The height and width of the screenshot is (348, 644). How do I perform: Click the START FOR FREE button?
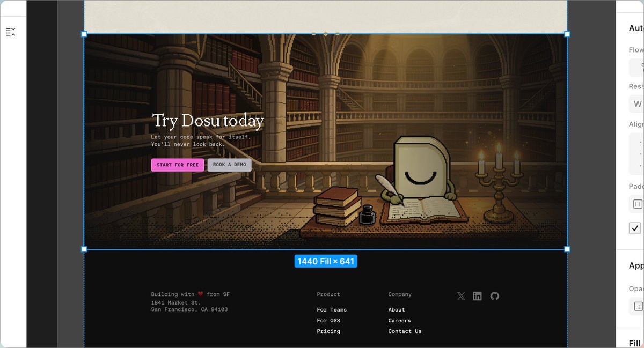[178, 165]
